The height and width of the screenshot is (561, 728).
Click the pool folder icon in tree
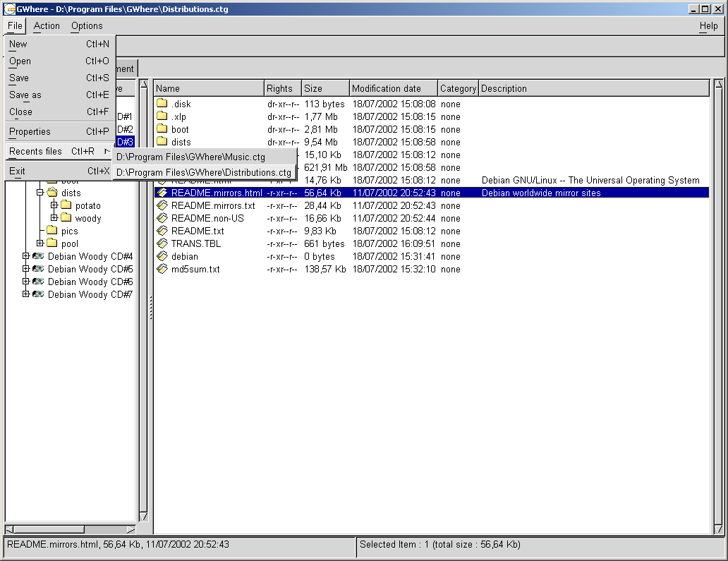click(x=52, y=243)
